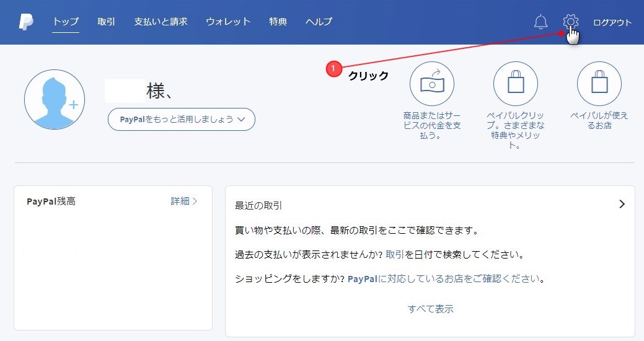This screenshot has width=644, height=341.
Task: Open the notifications bell
Action: [x=540, y=22]
